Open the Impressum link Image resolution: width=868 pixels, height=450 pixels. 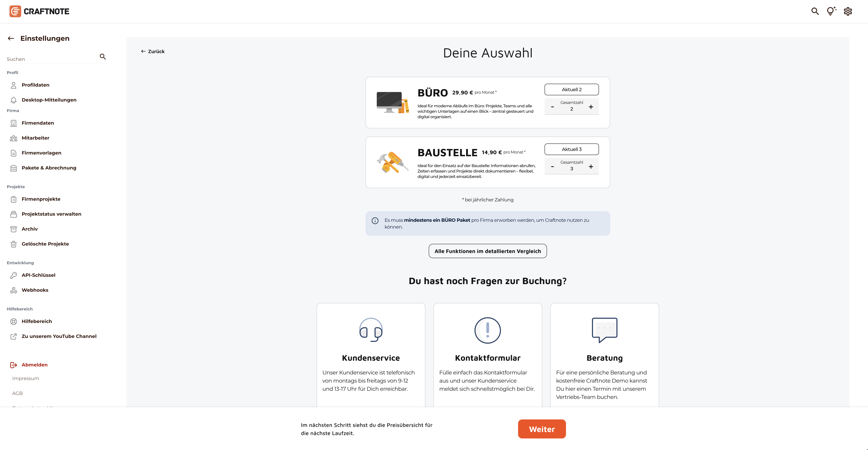coord(26,379)
